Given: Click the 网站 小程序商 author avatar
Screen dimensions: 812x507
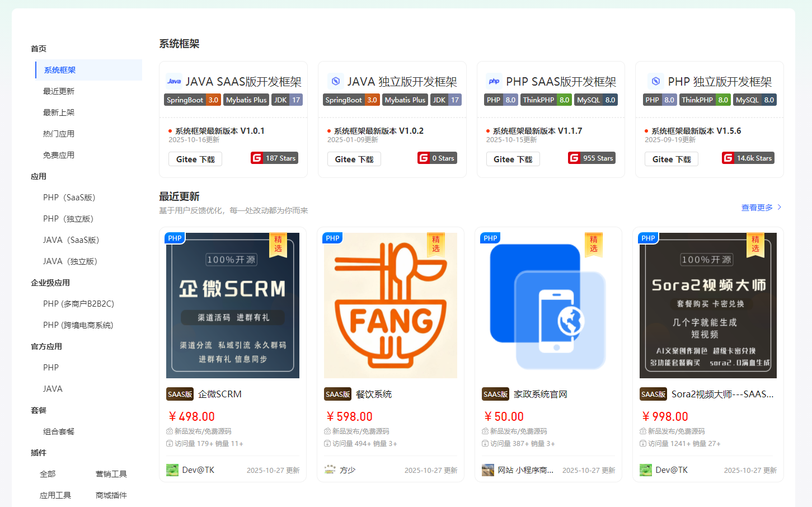Looking at the screenshot, I should point(488,470).
